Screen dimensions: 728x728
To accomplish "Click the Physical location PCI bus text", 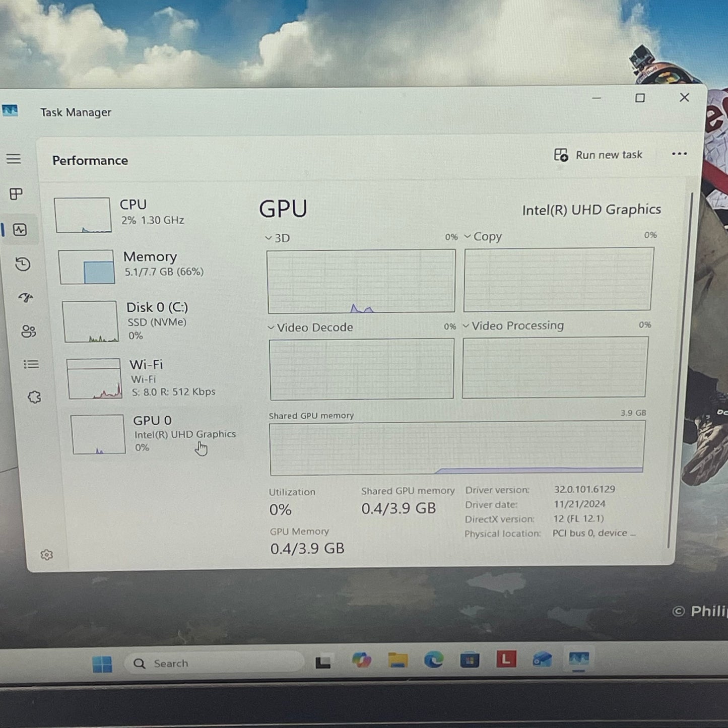I will [x=594, y=533].
